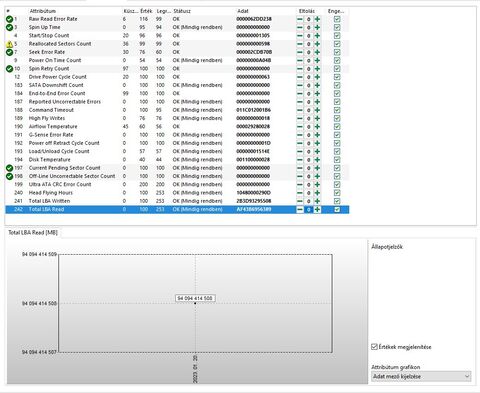Select the Total LBA Read [MB] tab
This screenshot has height=393, width=480.
[33, 233]
